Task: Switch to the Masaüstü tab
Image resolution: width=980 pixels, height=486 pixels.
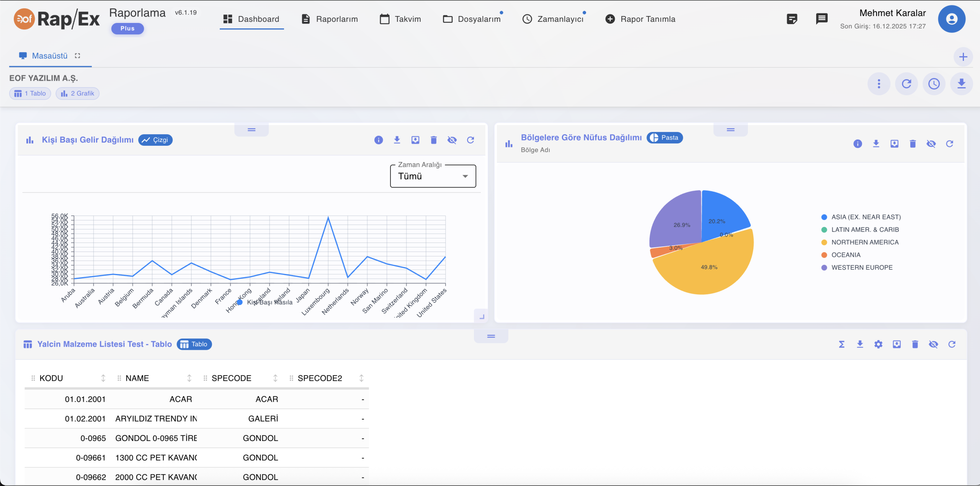Action: 50,56
